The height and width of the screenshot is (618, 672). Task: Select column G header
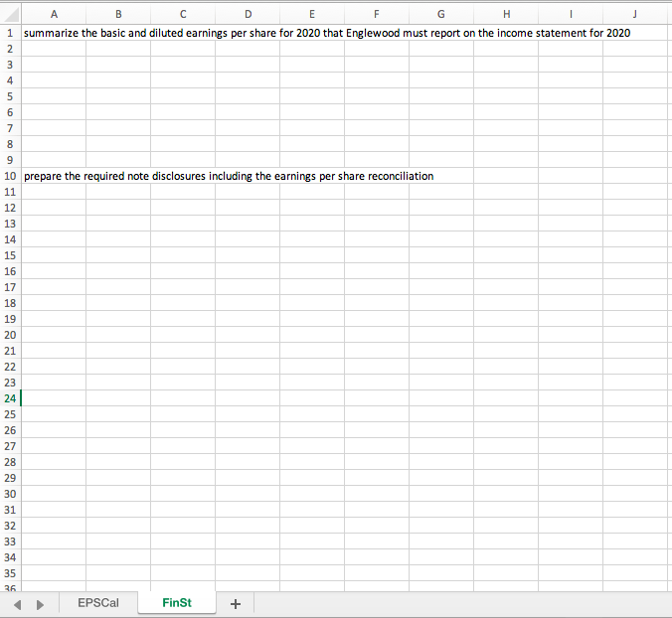pyautogui.click(x=441, y=14)
